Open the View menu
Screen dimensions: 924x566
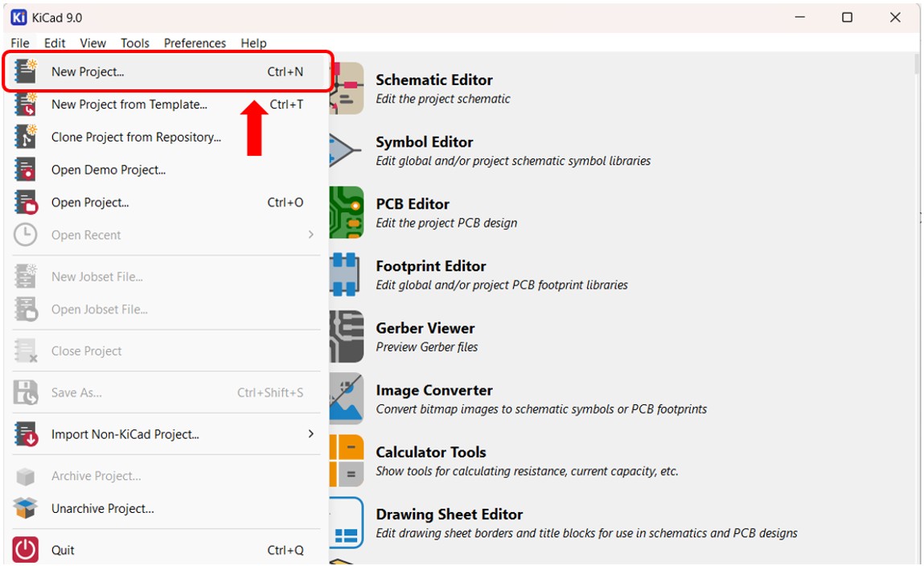click(93, 43)
